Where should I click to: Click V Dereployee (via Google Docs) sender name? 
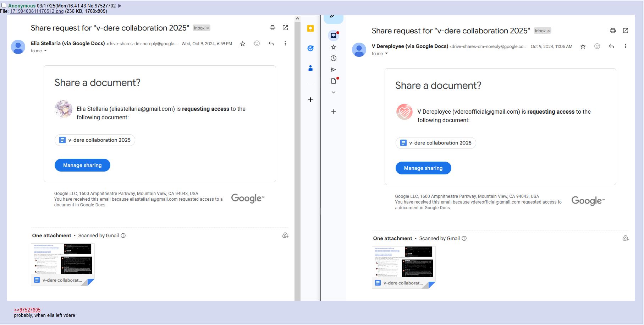tap(410, 46)
